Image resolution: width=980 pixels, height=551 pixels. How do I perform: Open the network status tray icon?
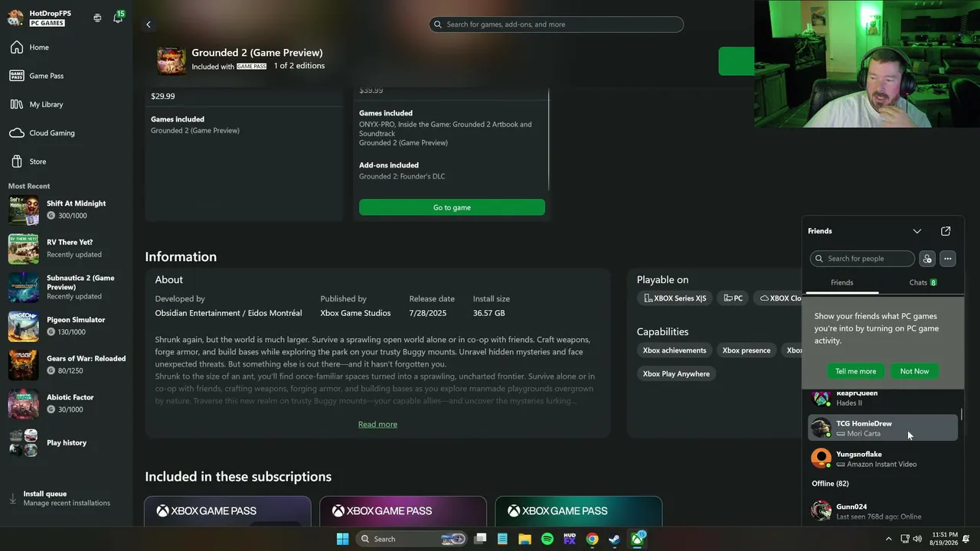pos(904,539)
